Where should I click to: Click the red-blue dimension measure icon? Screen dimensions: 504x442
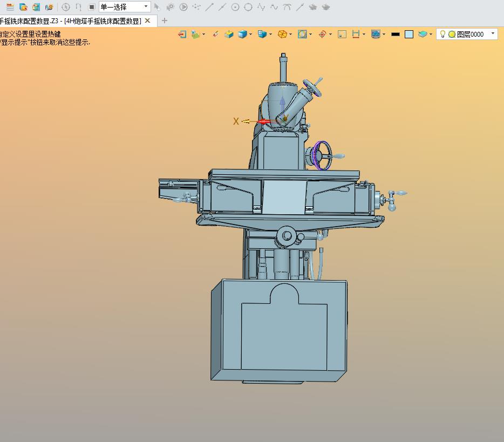point(356,34)
